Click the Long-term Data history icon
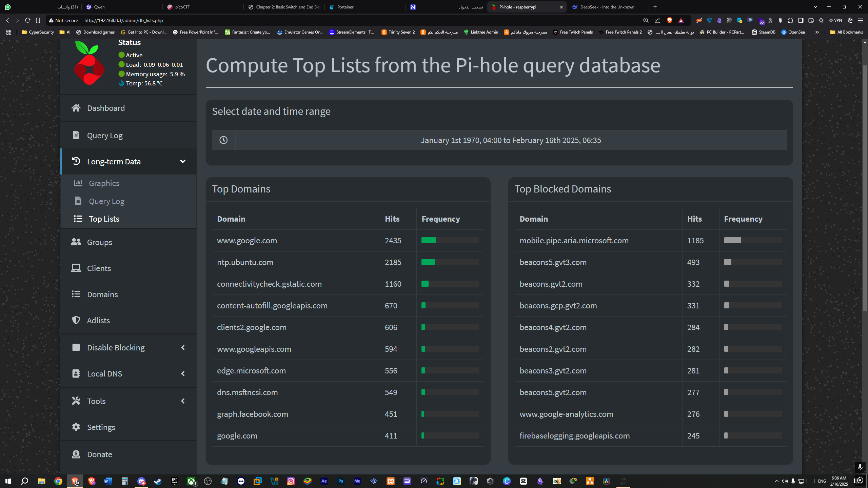 [76, 161]
